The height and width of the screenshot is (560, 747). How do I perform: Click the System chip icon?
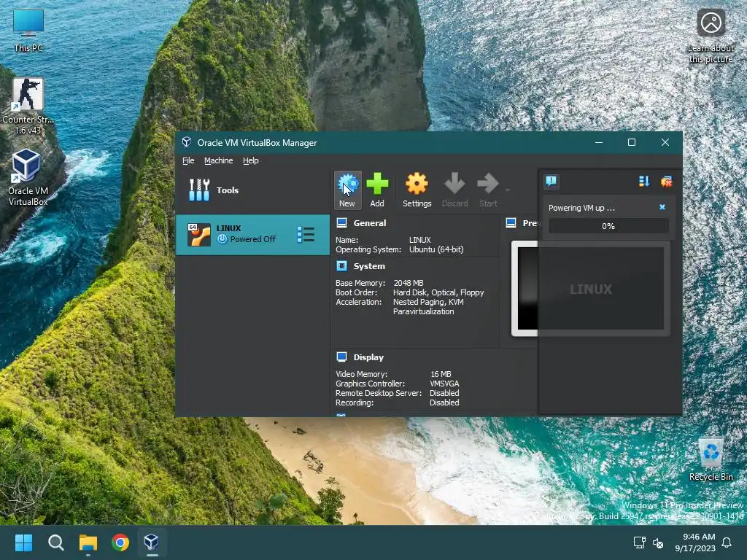click(341, 265)
